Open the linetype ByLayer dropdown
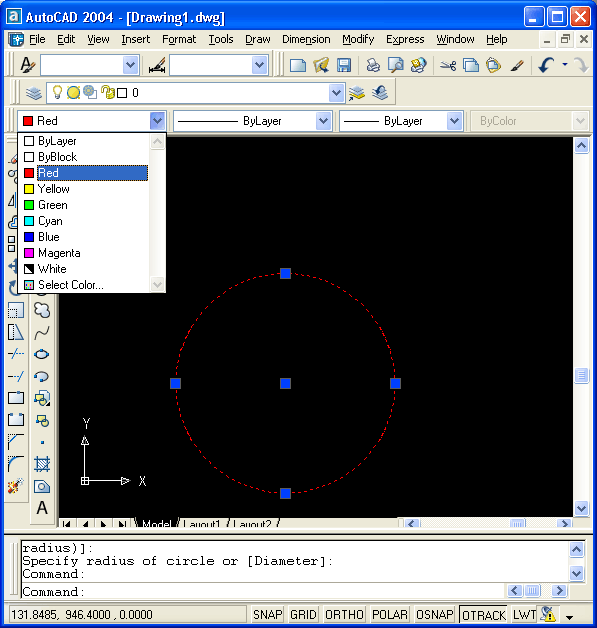597x628 pixels. tap(323, 121)
